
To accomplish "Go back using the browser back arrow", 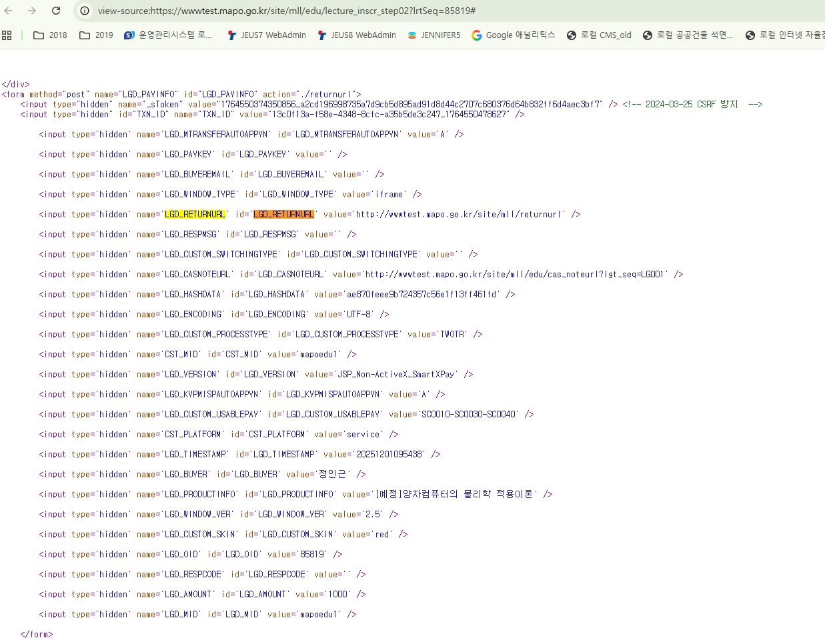I will [x=9, y=11].
